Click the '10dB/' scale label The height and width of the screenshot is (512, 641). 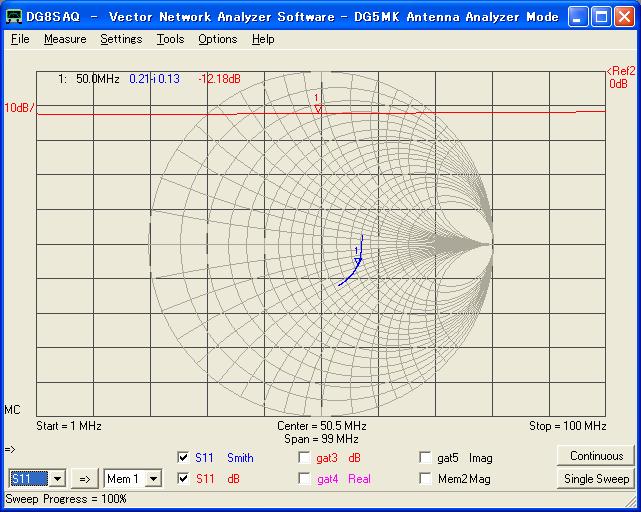pyautogui.click(x=19, y=108)
